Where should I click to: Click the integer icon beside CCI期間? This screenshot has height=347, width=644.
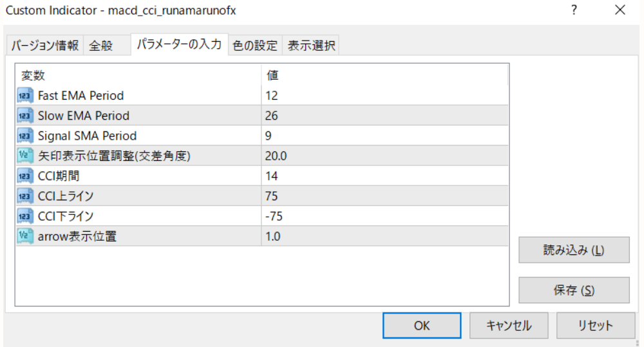click(x=25, y=176)
